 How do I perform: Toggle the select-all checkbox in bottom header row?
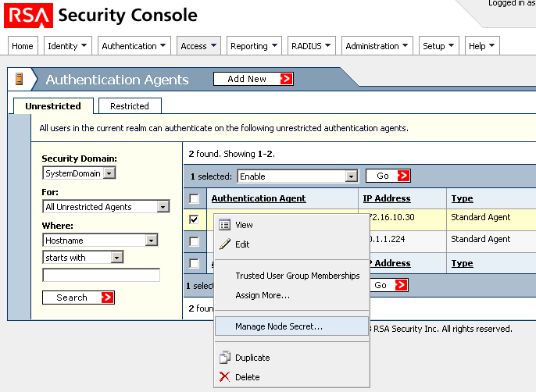pyautogui.click(x=194, y=263)
